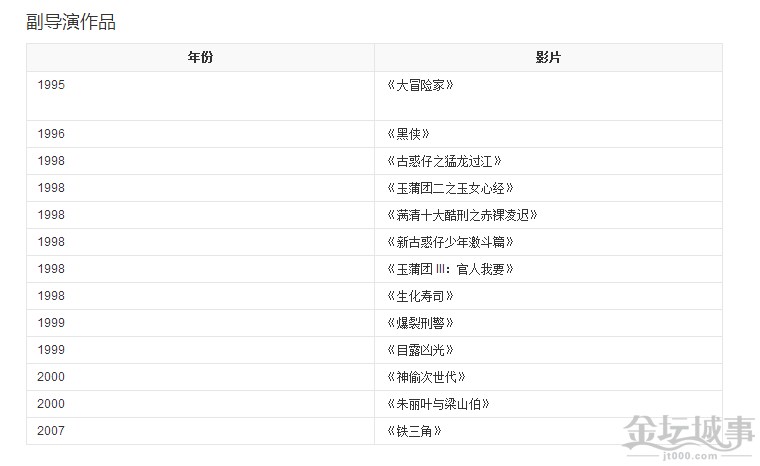Select the film title 《大冒险家》
The width and height of the screenshot is (760, 466).
(420, 85)
